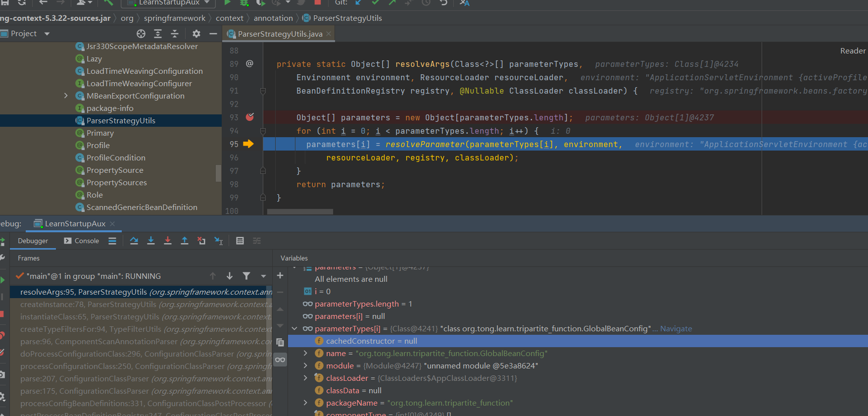Click Step Over in debugger toolbar
The image size is (868, 416).
tap(134, 241)
